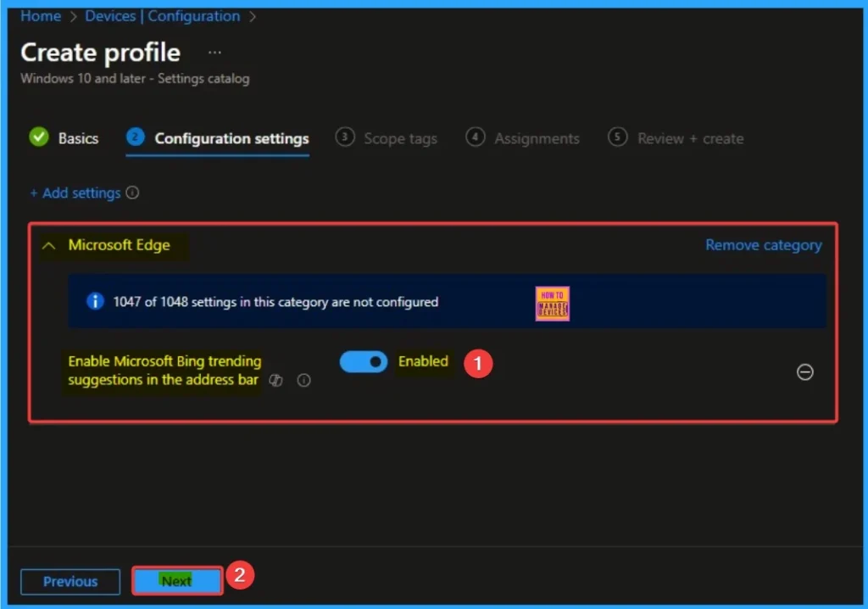Click the copy icon beside Bing trending setting
The width and height of the screenshot is (868, 609).
click(275, 380)
